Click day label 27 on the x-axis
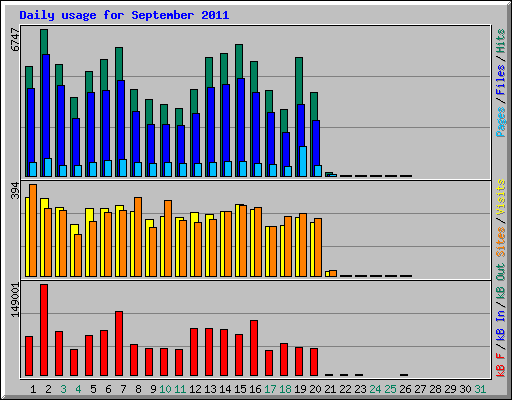The height and width of the screenshot is (400, 512). (x=420, y=389)
